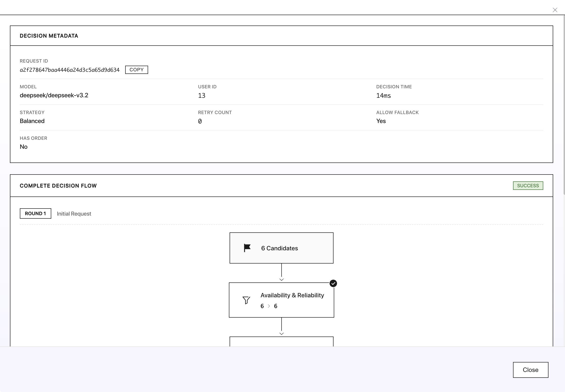Click the request ID hash text

coord(69,70)
